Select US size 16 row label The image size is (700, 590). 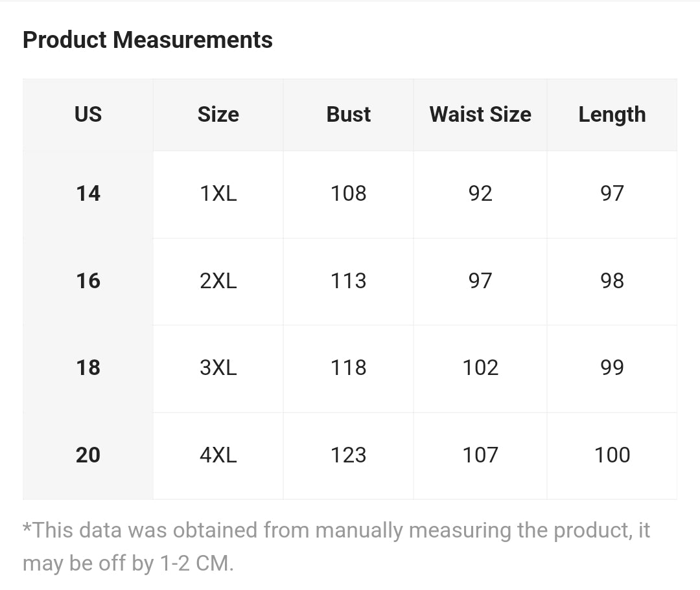click(x=88, y=281)
